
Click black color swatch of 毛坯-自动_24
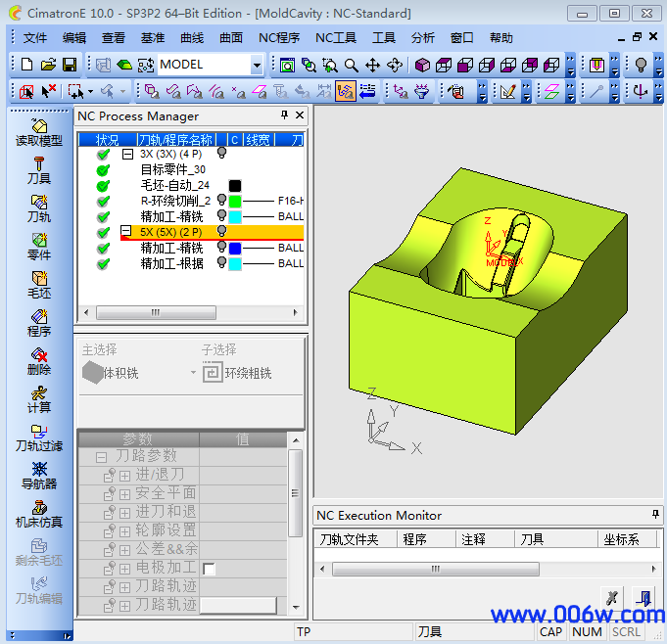coord(235,185)
